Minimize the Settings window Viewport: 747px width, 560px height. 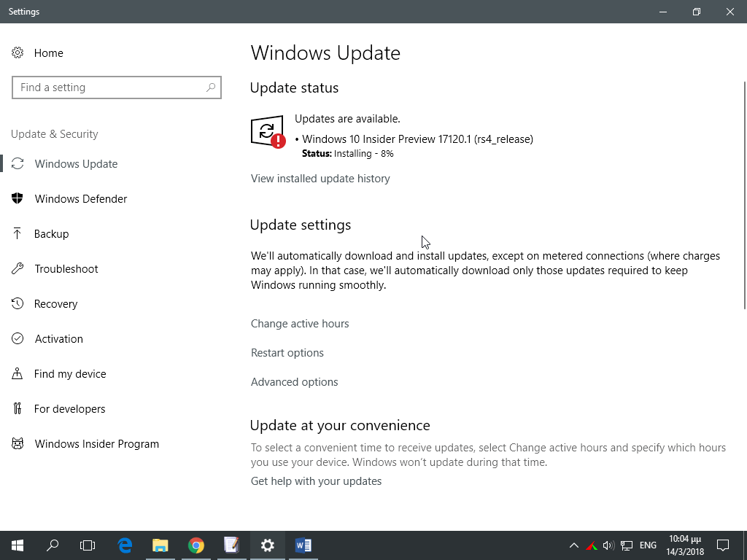pos(662,12)
